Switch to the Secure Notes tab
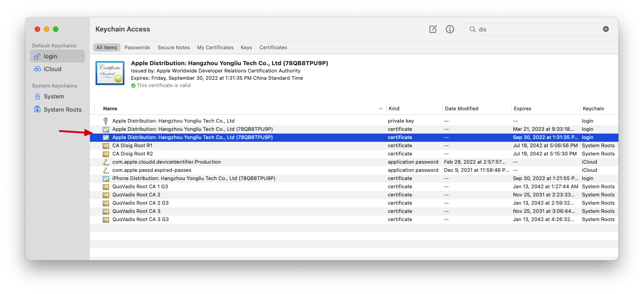644x294 pixels. pyautogui.click(x=173, y=47)
